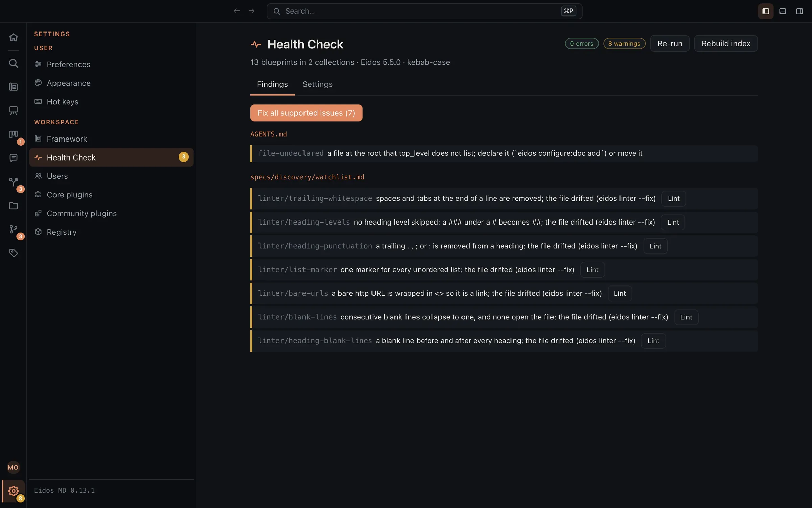Open the kanban icon with badge 1

tap(13, 134)
